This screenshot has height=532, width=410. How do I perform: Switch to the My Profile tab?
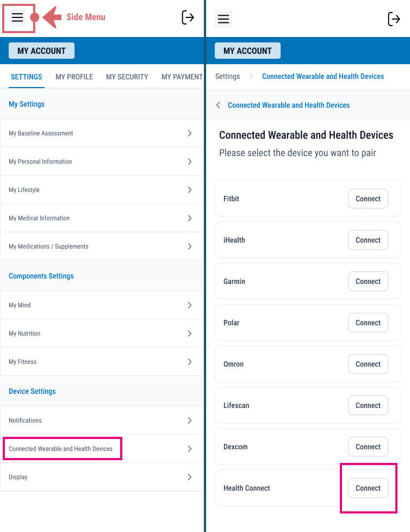pyautogui.click(x=74, y=77)
